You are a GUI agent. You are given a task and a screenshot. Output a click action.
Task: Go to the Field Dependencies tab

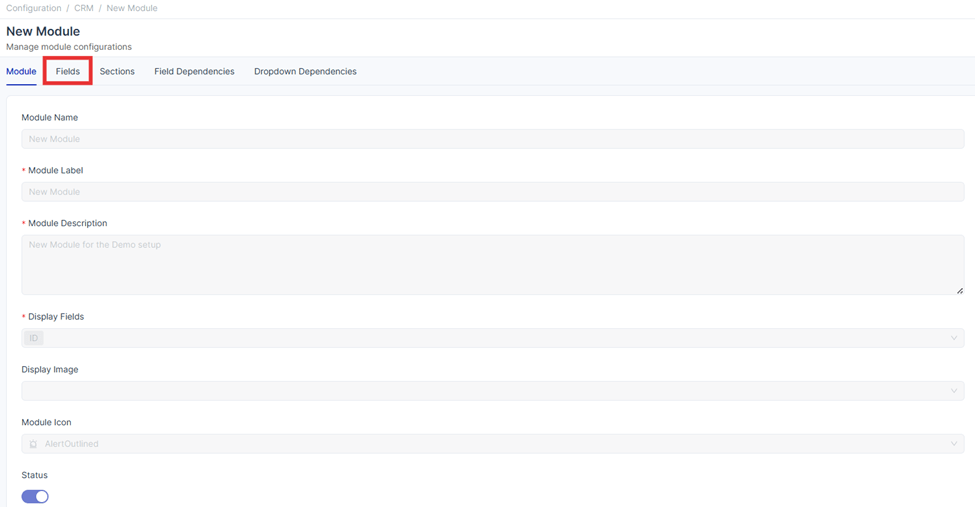coord(194,72)
